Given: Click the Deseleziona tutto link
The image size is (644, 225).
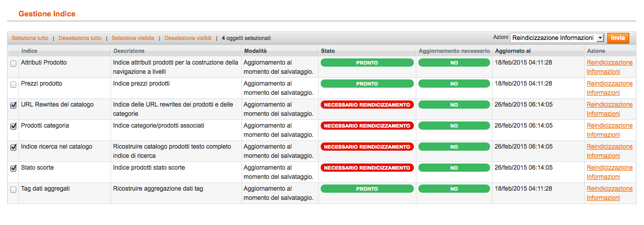Looking at the screenshot, I should 80,38.
